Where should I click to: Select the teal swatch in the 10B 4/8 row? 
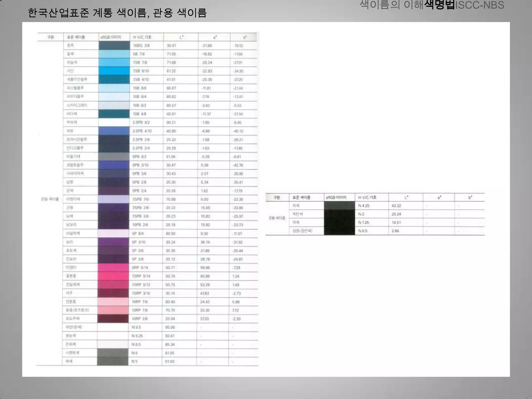pyautogui.click(x=114, y=114)
